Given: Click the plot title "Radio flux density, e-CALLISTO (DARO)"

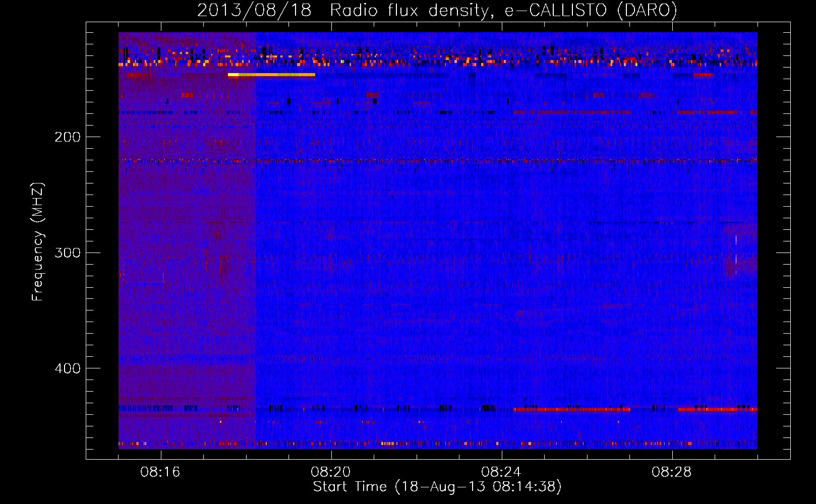Looking at the screenshot, I should pyautogui.click(x=504, y=10).
